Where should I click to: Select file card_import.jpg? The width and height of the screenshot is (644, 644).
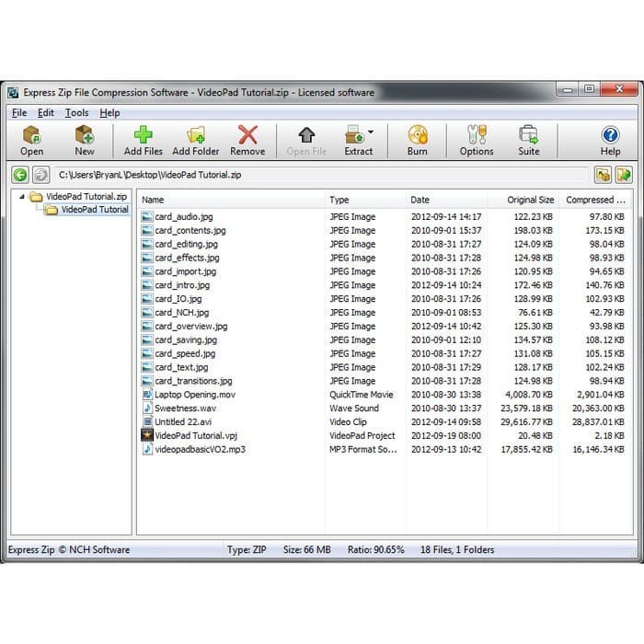[x=185, y=271]
